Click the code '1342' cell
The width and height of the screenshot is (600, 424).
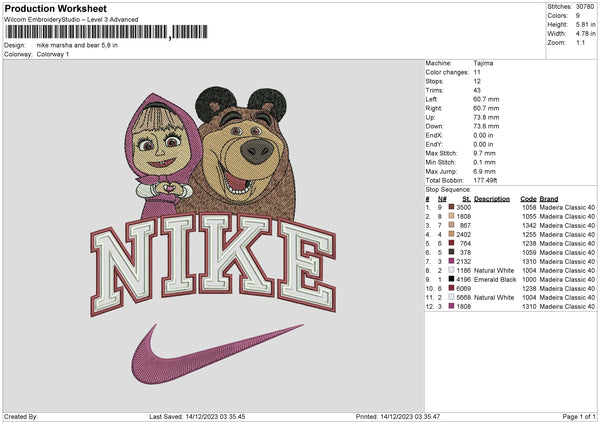[x=529, y=225]
